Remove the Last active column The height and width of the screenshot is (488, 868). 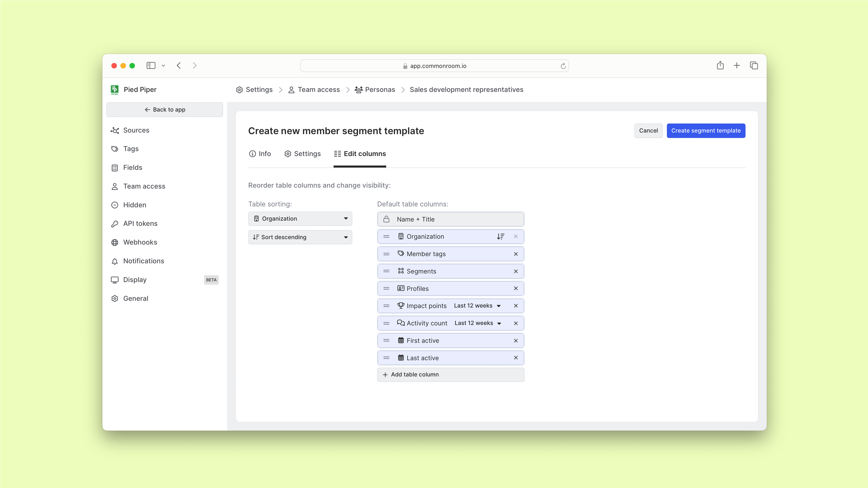coord(515,358)
